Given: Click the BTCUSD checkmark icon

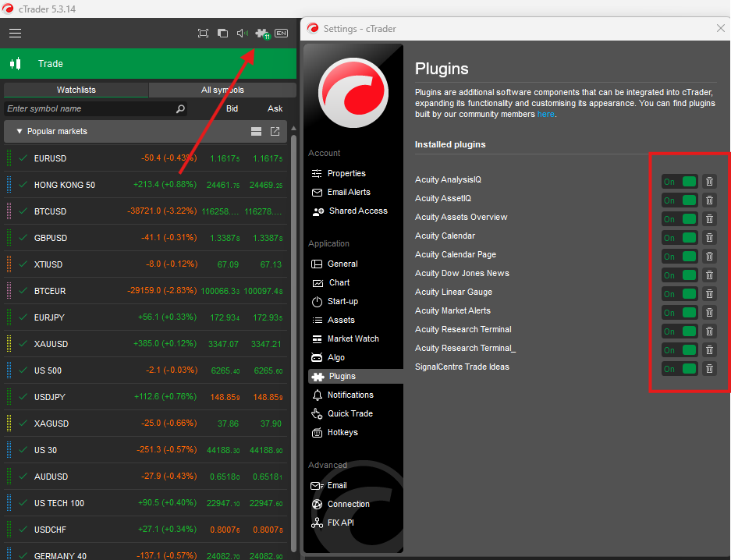Looking at the screenshot, I should pos(23,211).
